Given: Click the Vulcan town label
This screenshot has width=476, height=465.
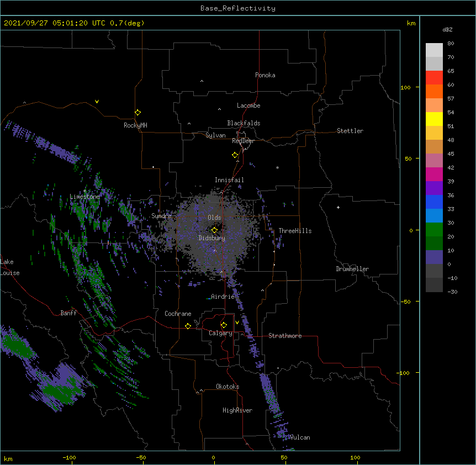Looking at the screenshot, I should [300, 437].
